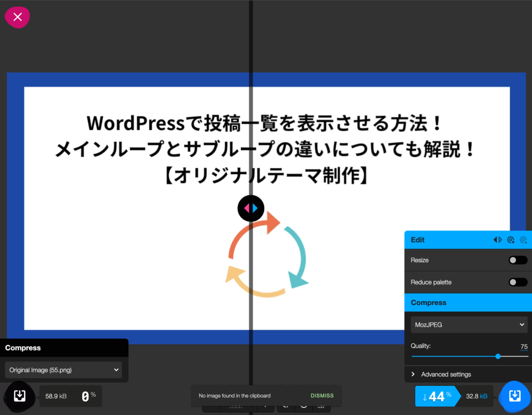This screenshot has height=415, width=532.
Task: Download the original 58.9 kB image
Action: point(19,396)
